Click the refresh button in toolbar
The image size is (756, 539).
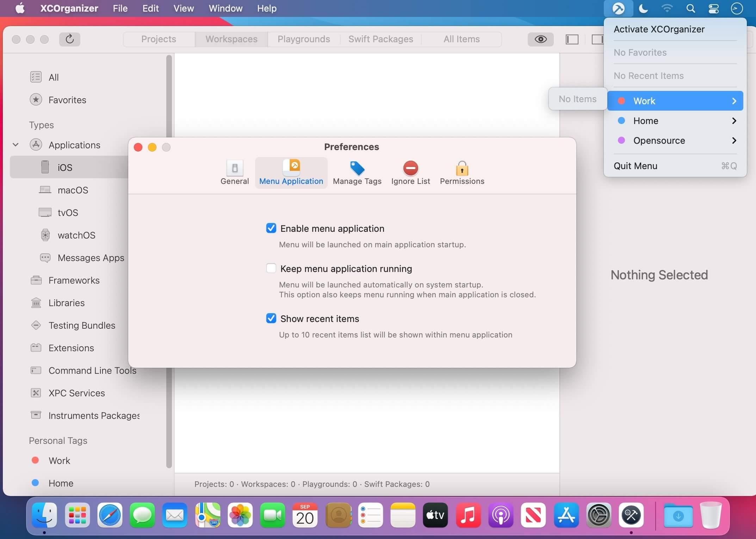[69, 39]
